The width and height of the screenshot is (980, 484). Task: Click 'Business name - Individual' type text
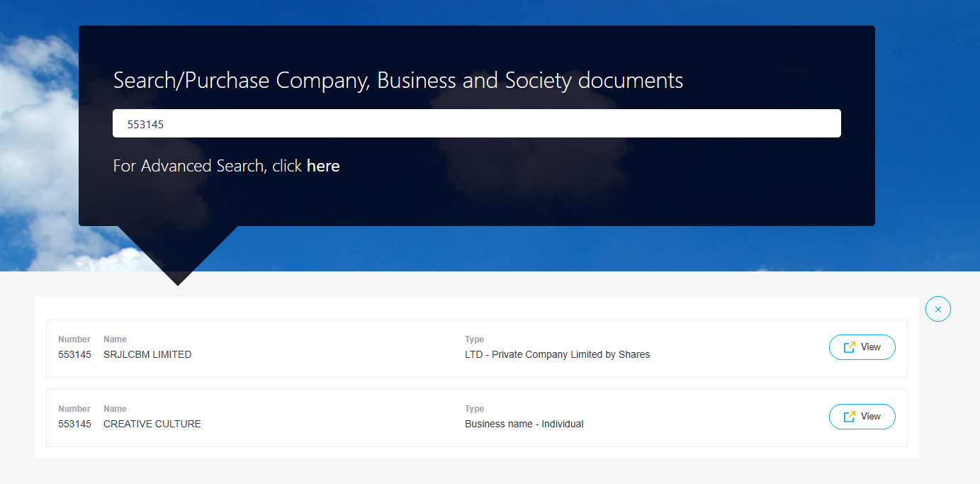click(524, 424)
